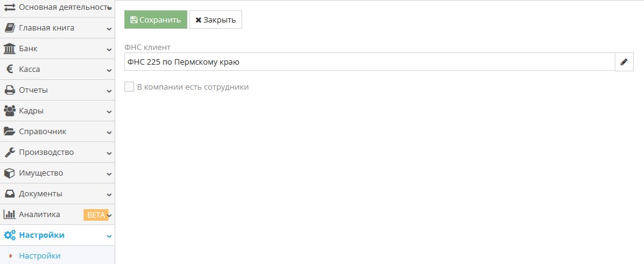Click the book icon beside Главная книга
The image size is (644, 264).
[9, 28]
